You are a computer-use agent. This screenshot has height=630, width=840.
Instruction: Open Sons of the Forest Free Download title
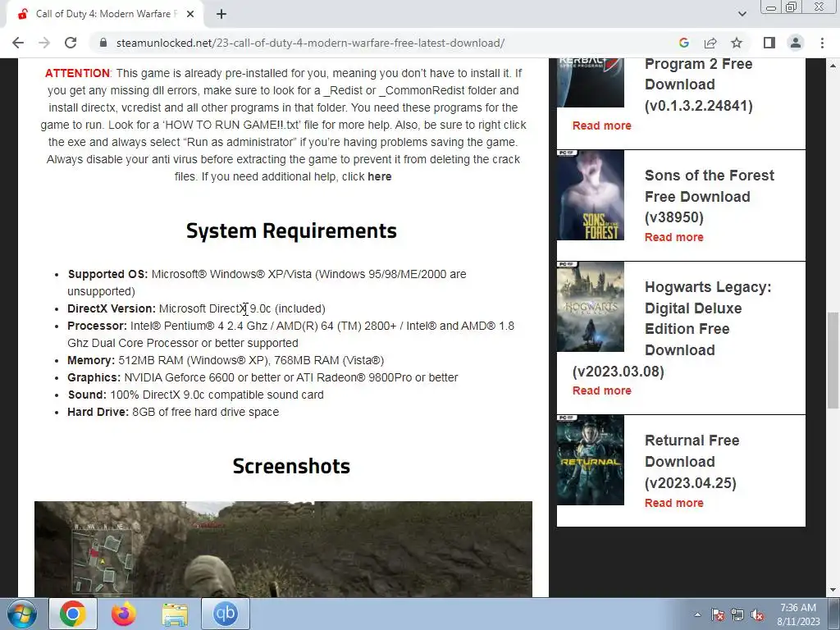pos(710,197)
